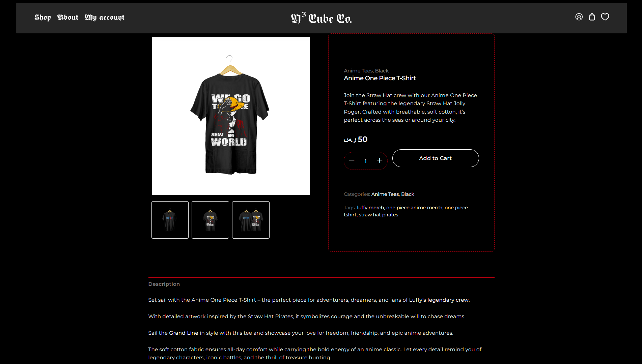Follow the luffy merch tag
This screenshot has height=364, width=642.
[x=370, y=208]
